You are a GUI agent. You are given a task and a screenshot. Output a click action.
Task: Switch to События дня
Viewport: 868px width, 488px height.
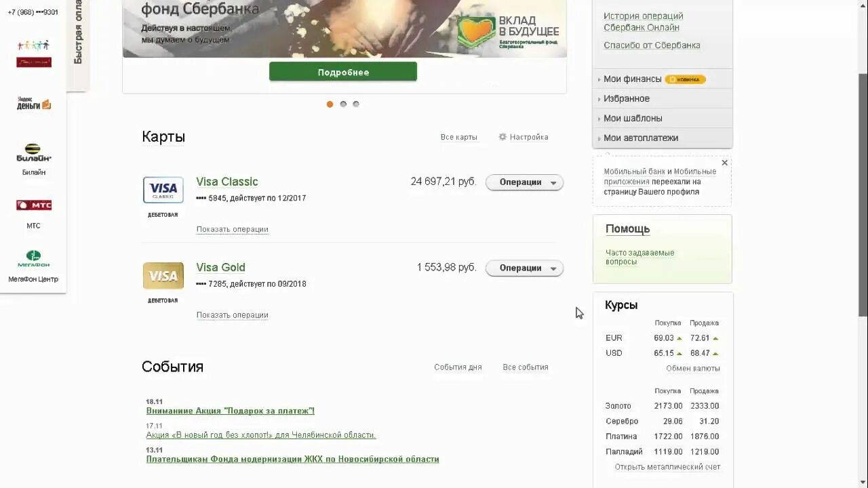click(x=458, y=367)
